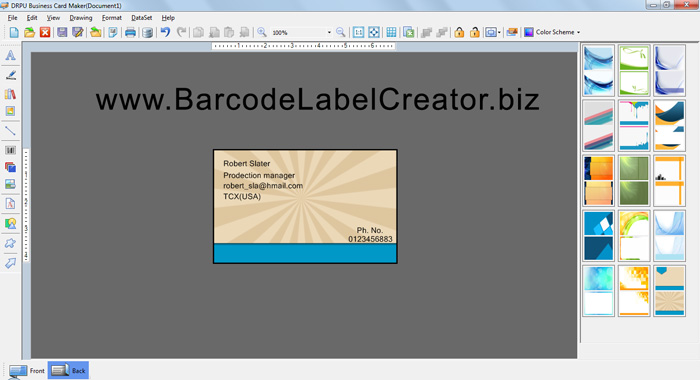Open the DataSet menu

click(x=142, y=18)
